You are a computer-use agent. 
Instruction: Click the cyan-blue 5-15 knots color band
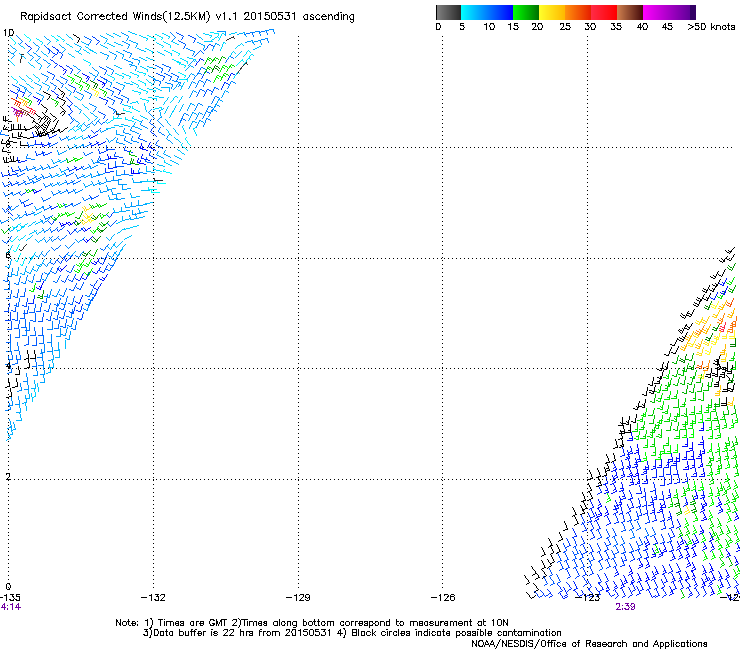tap(487, 12)
